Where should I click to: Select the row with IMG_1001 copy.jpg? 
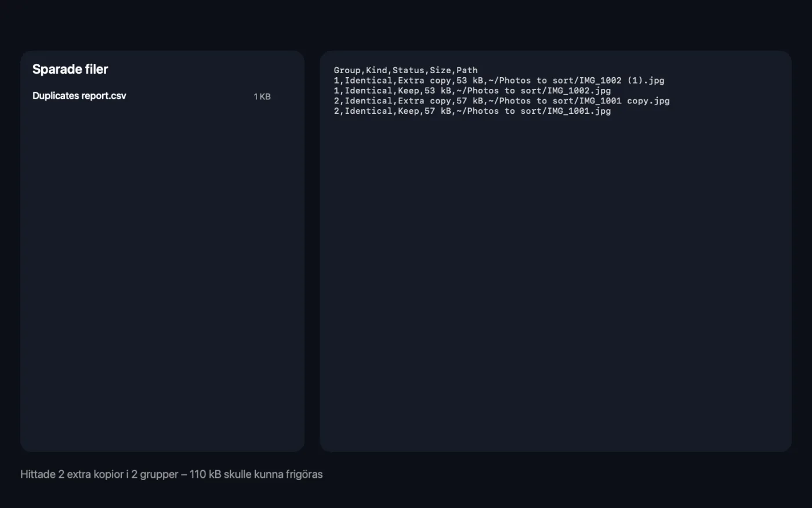tap(502, 101)
